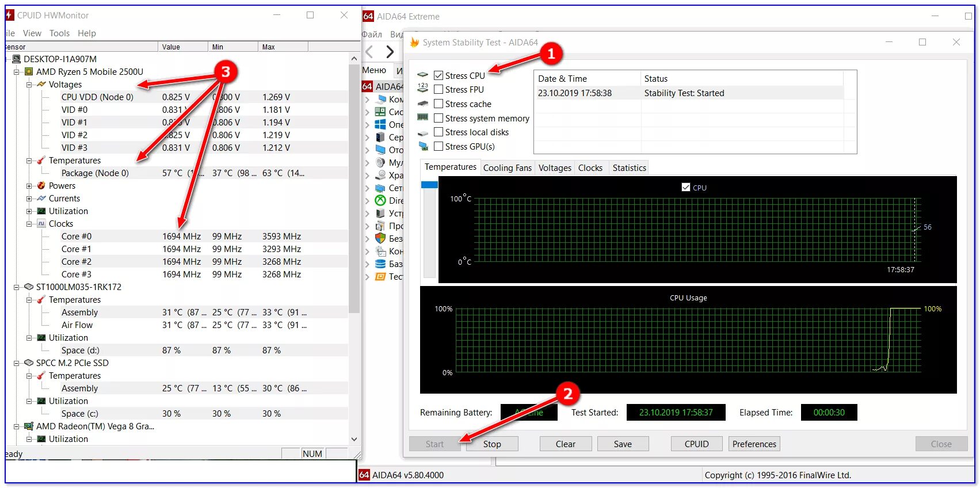This screenshot has height=488, width=980.
Task: Switch to the Clocks tab in stability test
Action: point(590,167)
